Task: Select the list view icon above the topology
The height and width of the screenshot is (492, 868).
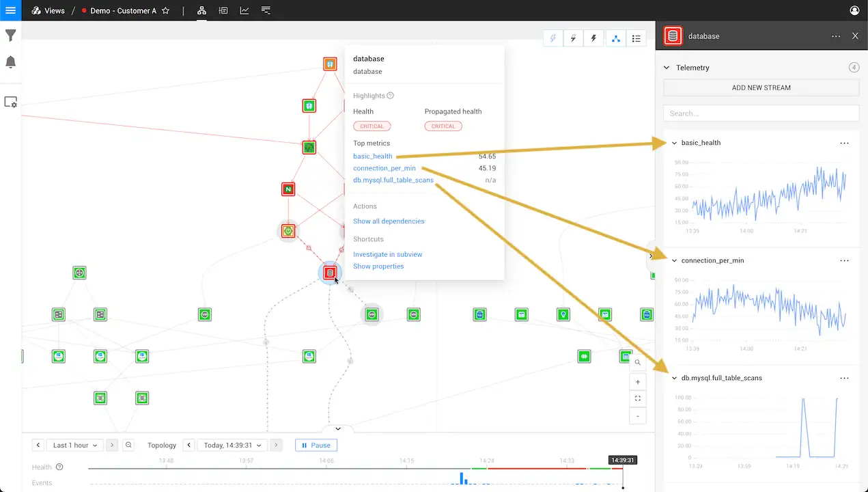Action: (x=636, y=38)
